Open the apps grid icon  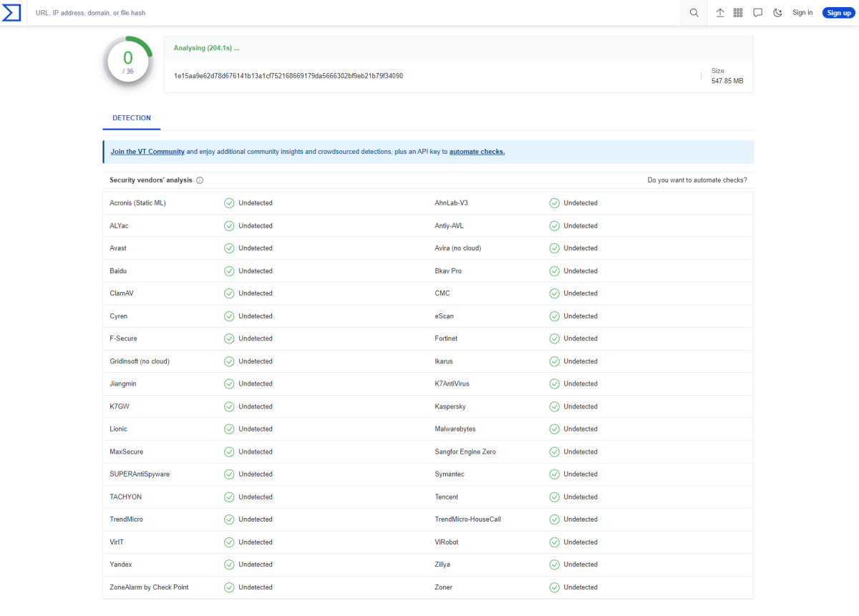click(x=738, y=13)
